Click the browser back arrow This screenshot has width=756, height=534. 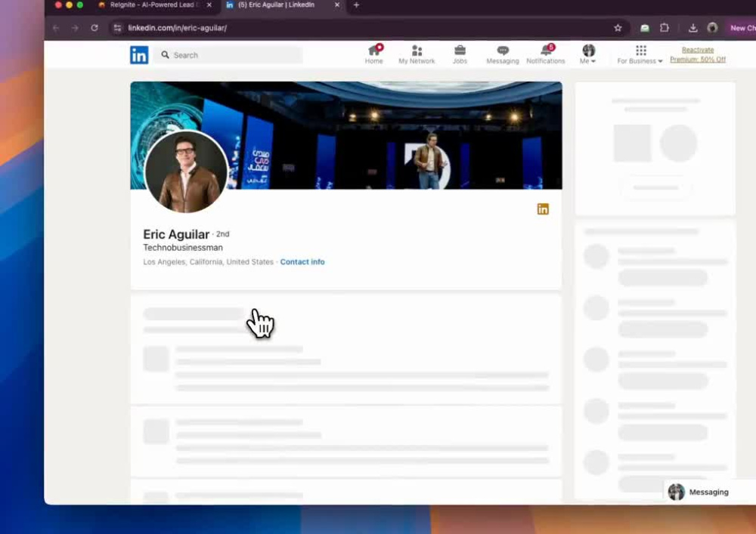56,28
